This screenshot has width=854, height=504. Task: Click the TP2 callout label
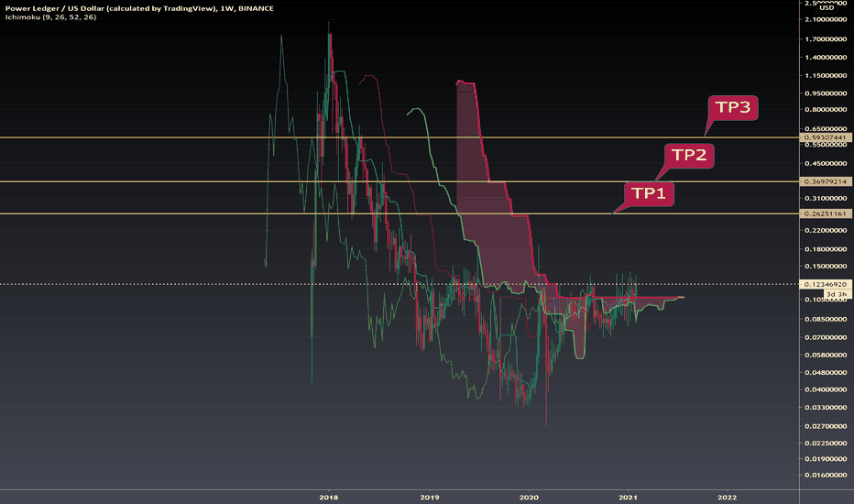click(x=689, y=155)
